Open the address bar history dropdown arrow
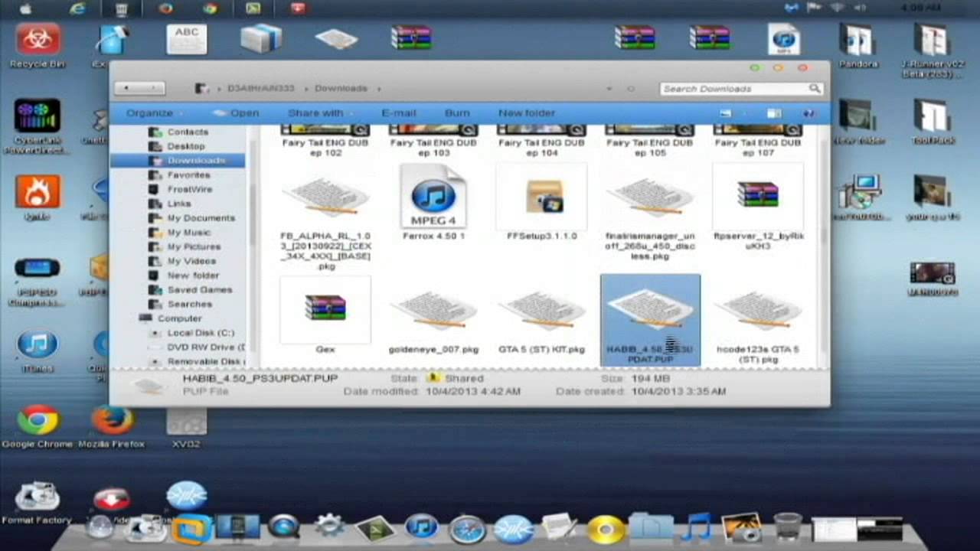980x551 pixels. (x=609, y=89)
